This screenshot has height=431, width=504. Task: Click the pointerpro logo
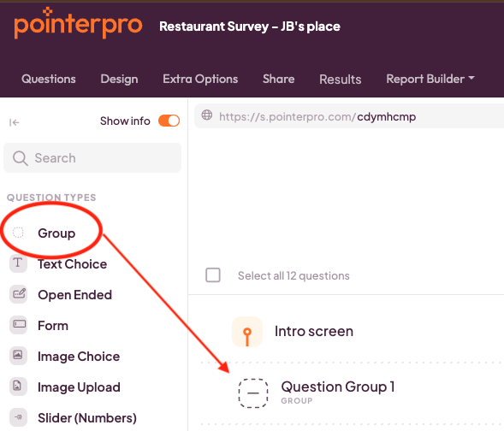point(78,24)
